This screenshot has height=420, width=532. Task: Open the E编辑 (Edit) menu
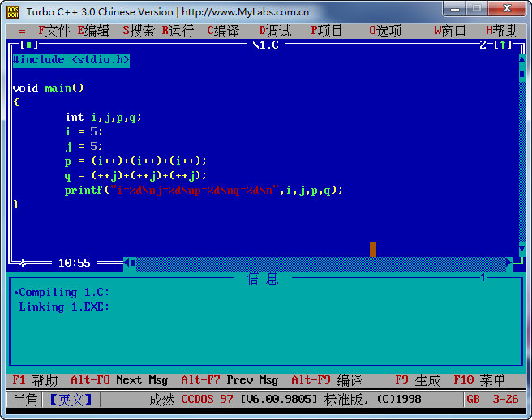click(x=93, y=31)
